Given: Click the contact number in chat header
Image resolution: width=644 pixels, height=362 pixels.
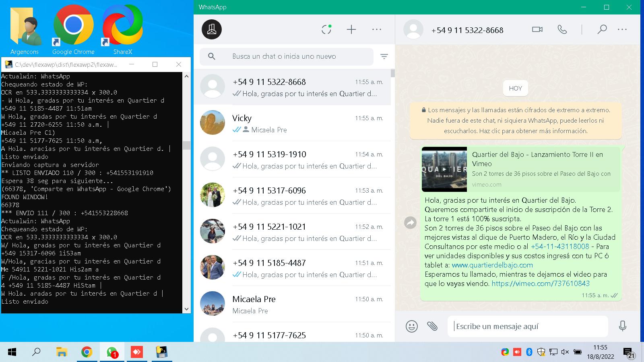Looking at the screenshot, I should pyautogui.click(x=467, y=30).
